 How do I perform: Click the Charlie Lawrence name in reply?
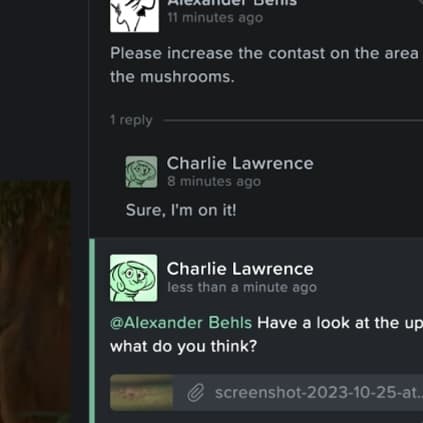[240, 163]
